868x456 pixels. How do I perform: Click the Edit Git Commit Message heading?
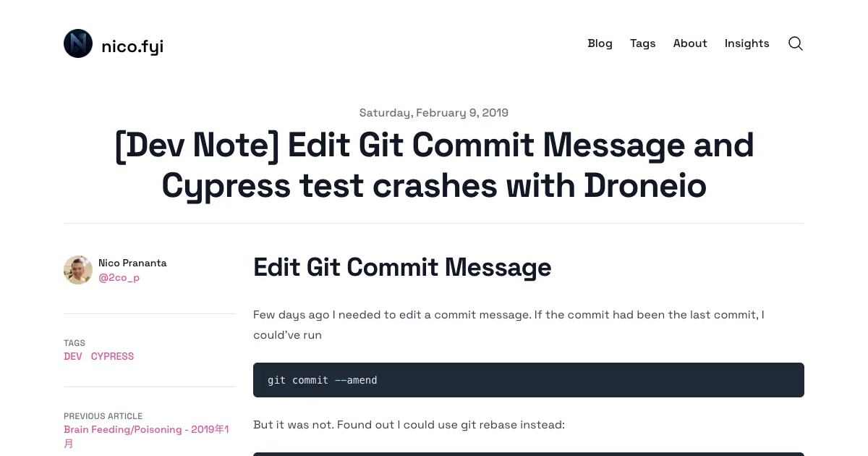[x=402, y=267]
